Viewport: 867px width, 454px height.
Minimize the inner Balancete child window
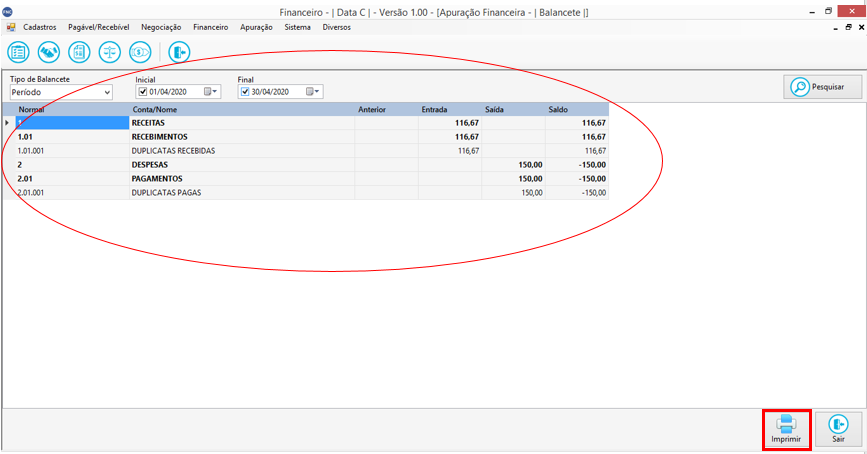tap(835, 28)
